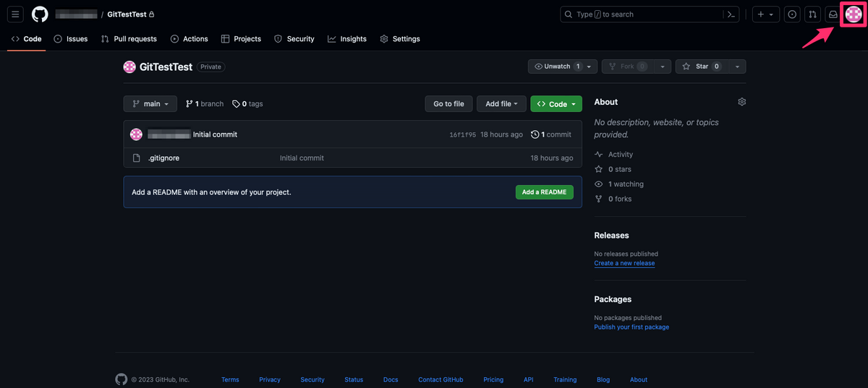
Task: Edit repository details via About gear icon
Action: tap(741, 102)
